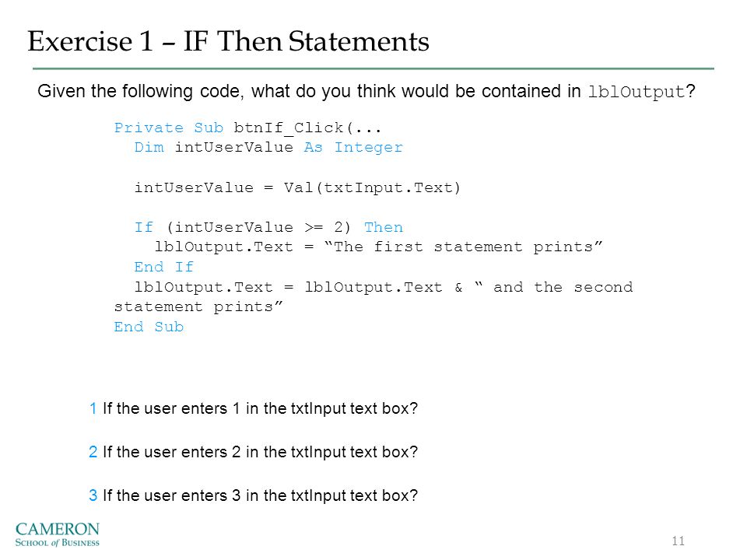
Task: Click the End If keyword
Action: click(164, 267)
